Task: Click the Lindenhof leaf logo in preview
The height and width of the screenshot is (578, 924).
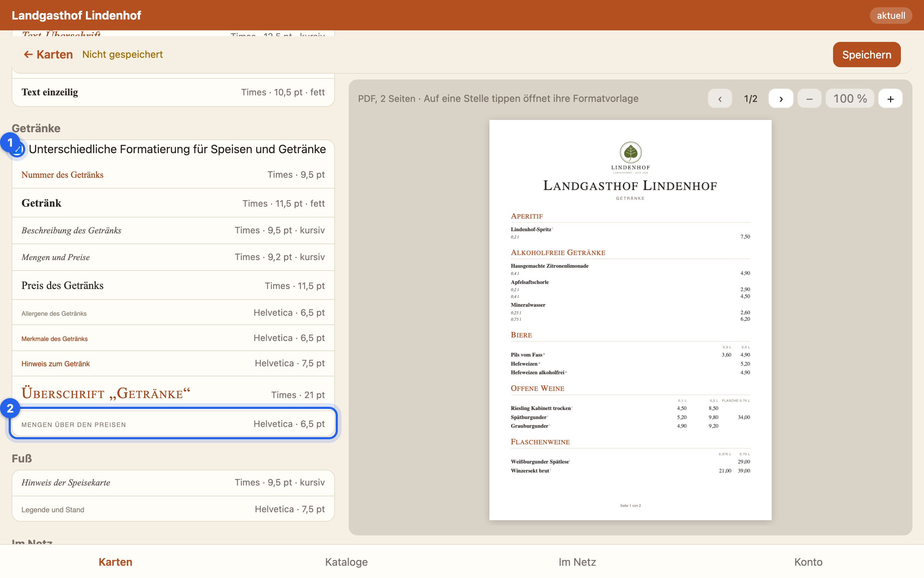Action: 631,157
